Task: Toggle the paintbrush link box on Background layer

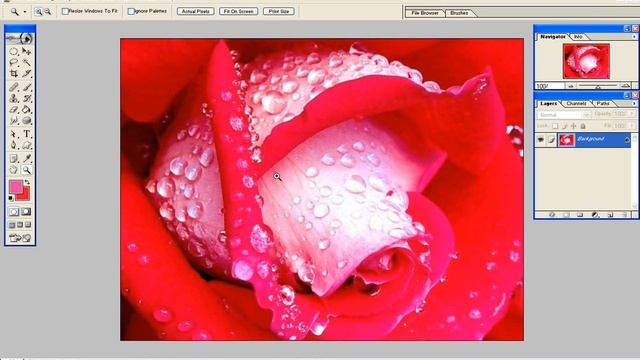Action: tap(551, 140)
